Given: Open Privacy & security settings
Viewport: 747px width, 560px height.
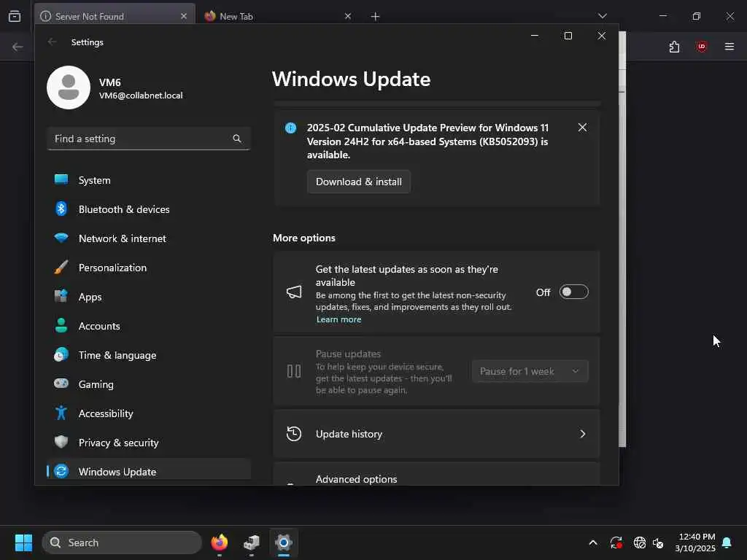Looking at the screenshot, I should tap(149, 443).
